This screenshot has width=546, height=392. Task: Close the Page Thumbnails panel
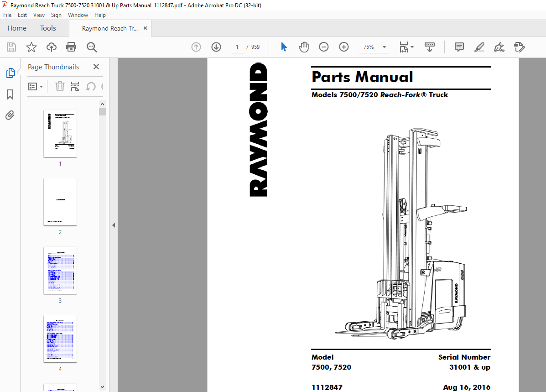coord(96,67)
